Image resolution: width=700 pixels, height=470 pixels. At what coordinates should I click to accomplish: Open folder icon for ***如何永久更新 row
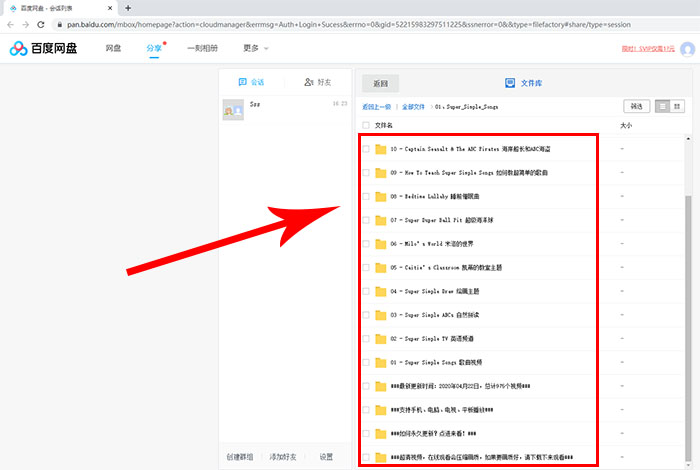(x=380, y=433)
